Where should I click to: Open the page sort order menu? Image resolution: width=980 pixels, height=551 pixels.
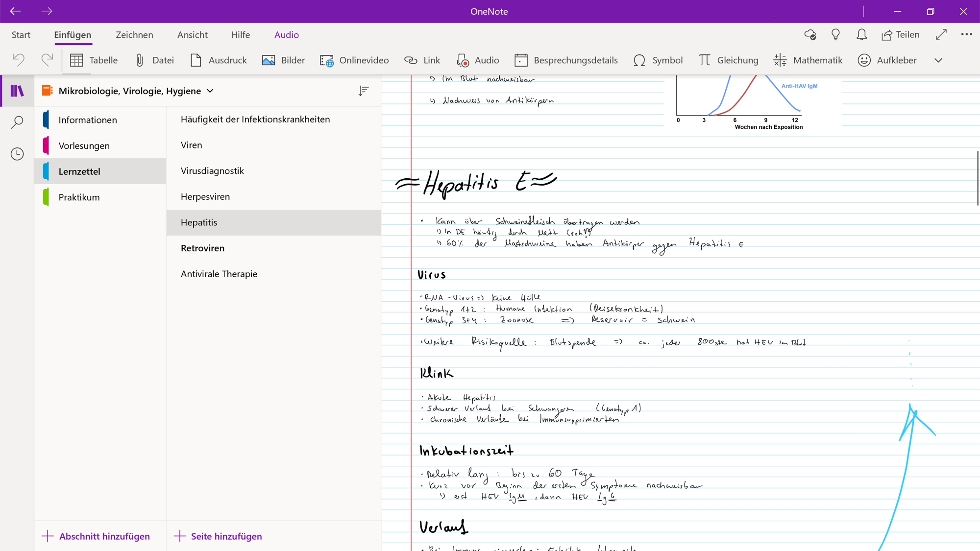click(363, 91)
